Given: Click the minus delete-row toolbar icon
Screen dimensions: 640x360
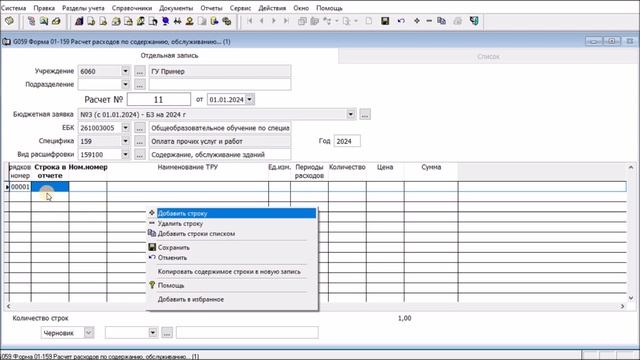Looking at the screenshot, I should pyautogui.click(x=429, y=21).
